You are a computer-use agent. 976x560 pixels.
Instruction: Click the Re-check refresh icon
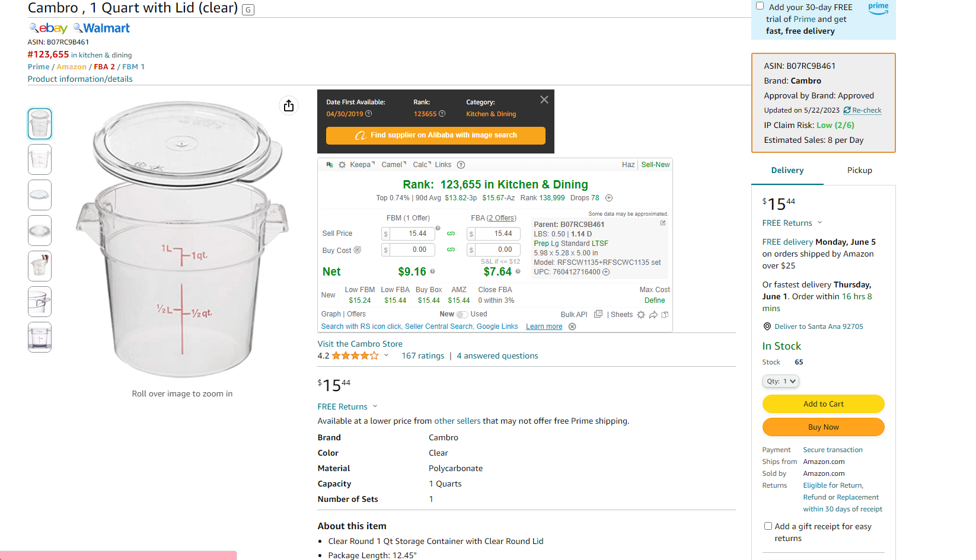[x=847, y=110]
